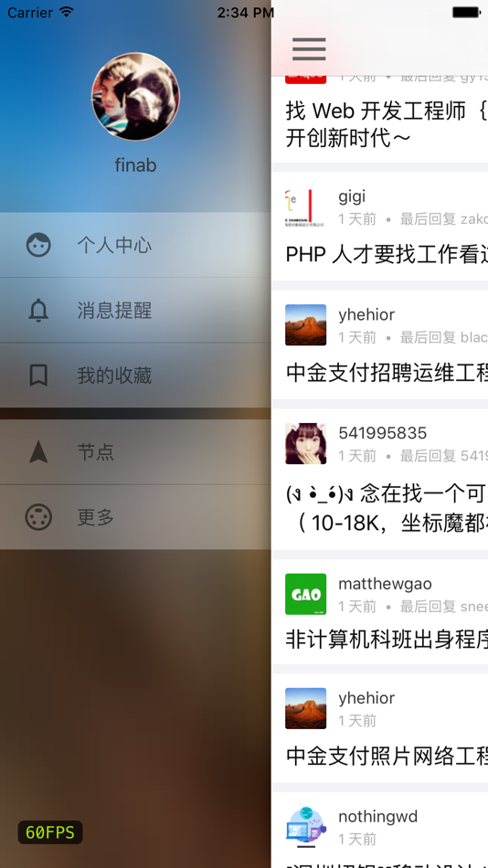Click the face icon beside 个人中心

point(38,245)
